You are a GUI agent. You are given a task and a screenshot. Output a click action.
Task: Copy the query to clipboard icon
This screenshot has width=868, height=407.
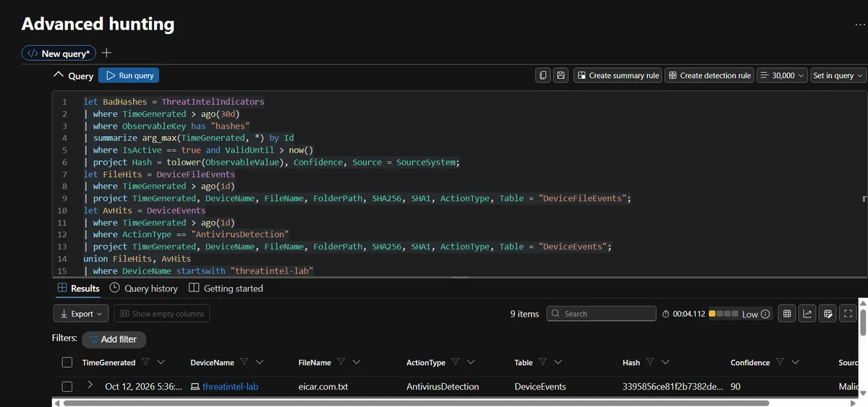click(542, 75)
